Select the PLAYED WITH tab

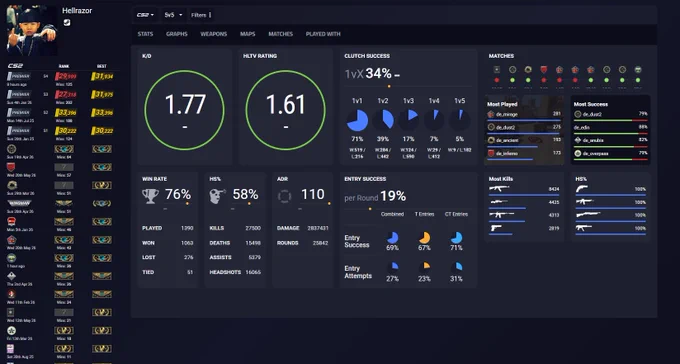(323, 34)
